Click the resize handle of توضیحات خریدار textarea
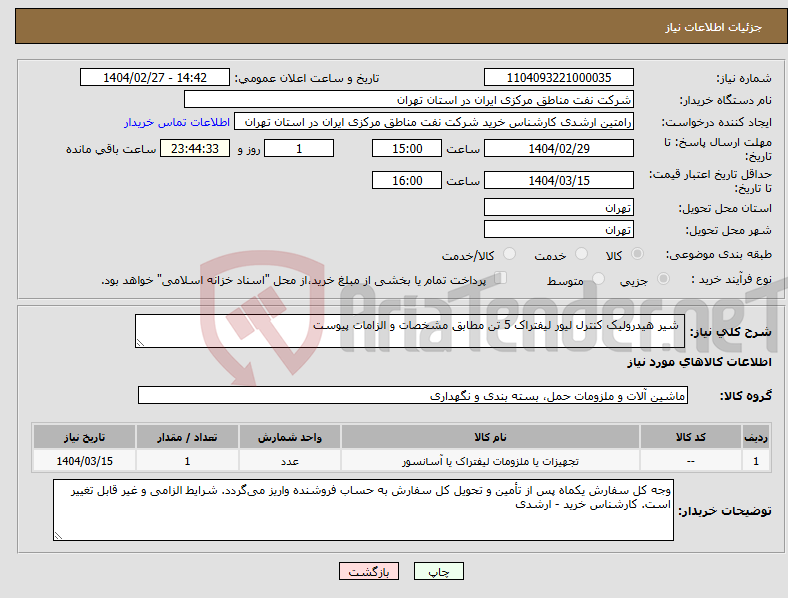 click(58, 536)
